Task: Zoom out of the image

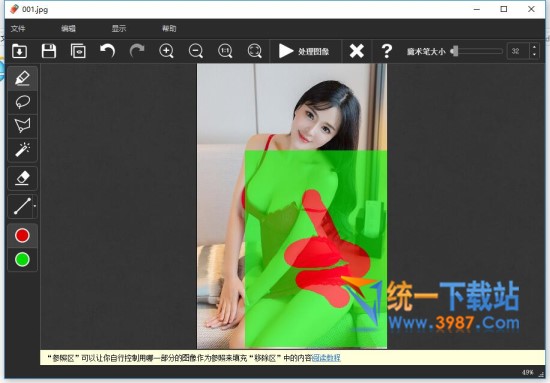Action: click(x=196, y=51)
